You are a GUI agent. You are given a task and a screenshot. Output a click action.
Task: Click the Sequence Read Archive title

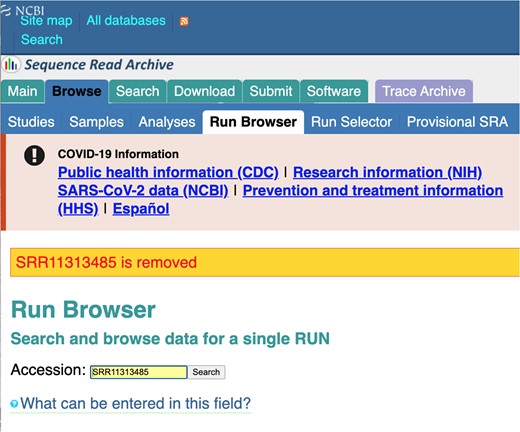point(99,65)
